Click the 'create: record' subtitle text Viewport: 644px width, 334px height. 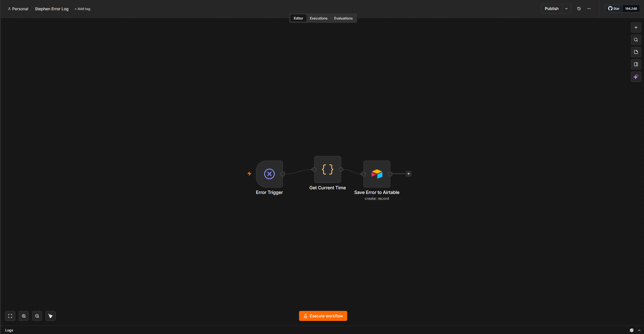(377, 199)
